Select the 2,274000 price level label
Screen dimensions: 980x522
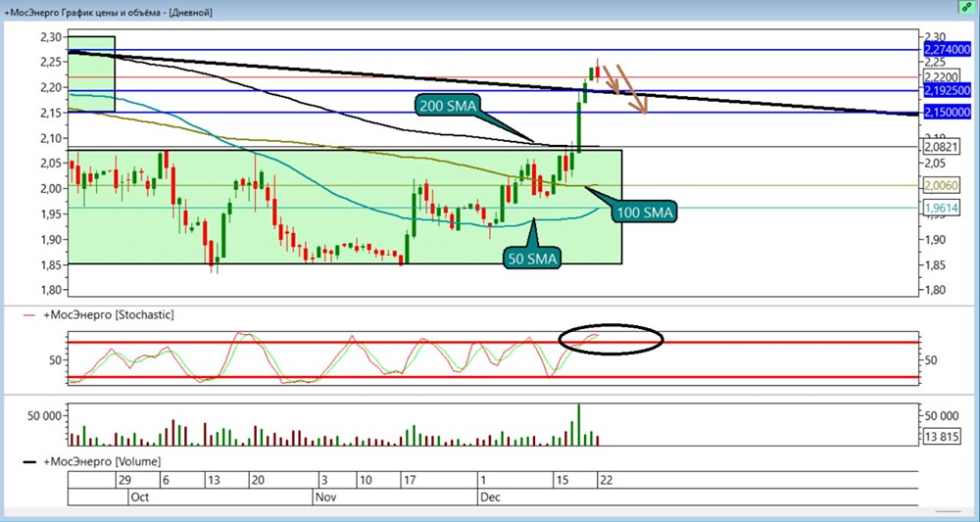pos(947,50)
